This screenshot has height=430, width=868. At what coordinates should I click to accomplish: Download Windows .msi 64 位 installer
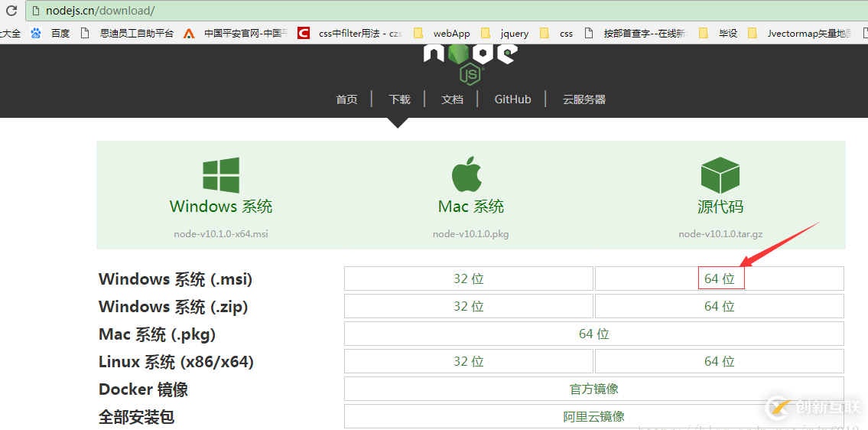click(x=720, y=279)
